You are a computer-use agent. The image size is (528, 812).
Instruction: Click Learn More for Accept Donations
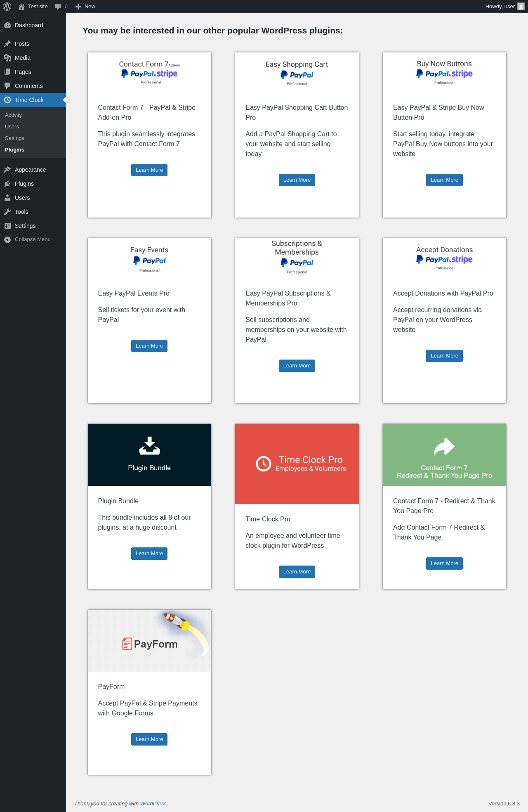pos(444,356)
